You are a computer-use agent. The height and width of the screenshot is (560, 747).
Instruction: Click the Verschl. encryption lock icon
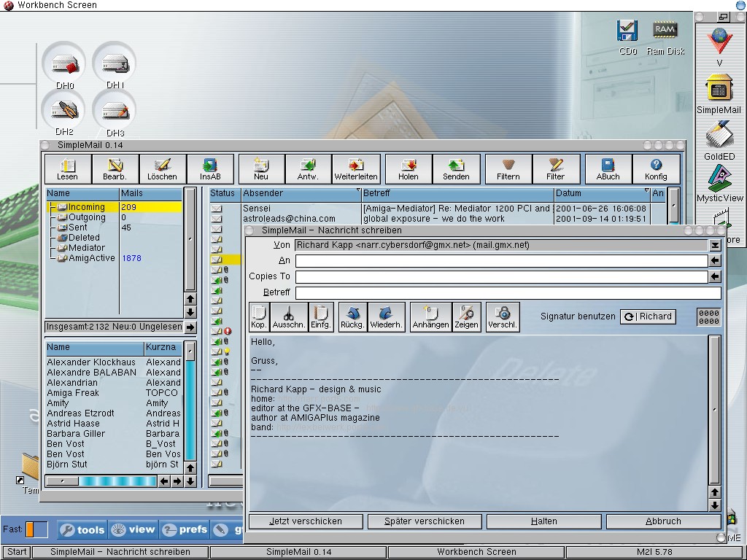coord(503,317)
